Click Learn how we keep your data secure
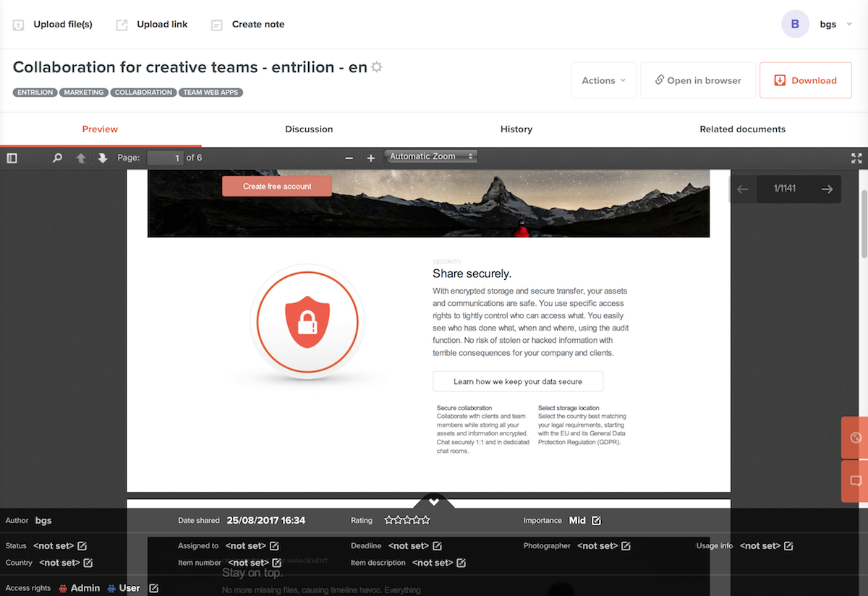The width and height of the screenshot is (868, 596). point(518,381)
